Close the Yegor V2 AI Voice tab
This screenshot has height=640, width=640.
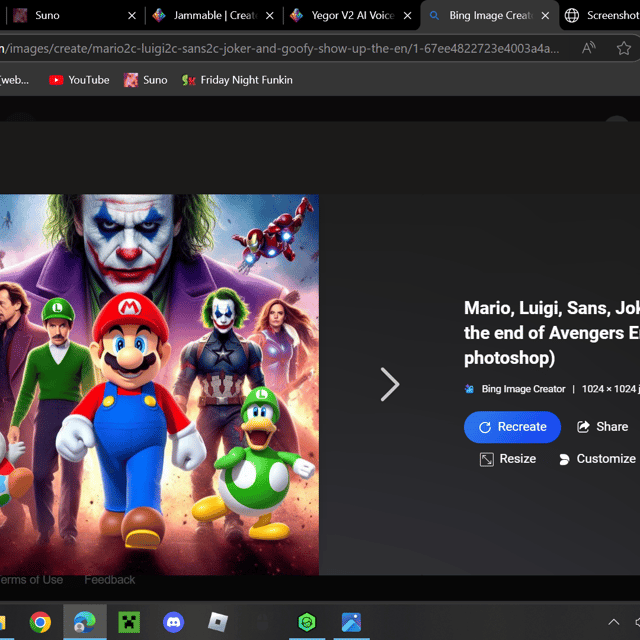tap(407, 16)
